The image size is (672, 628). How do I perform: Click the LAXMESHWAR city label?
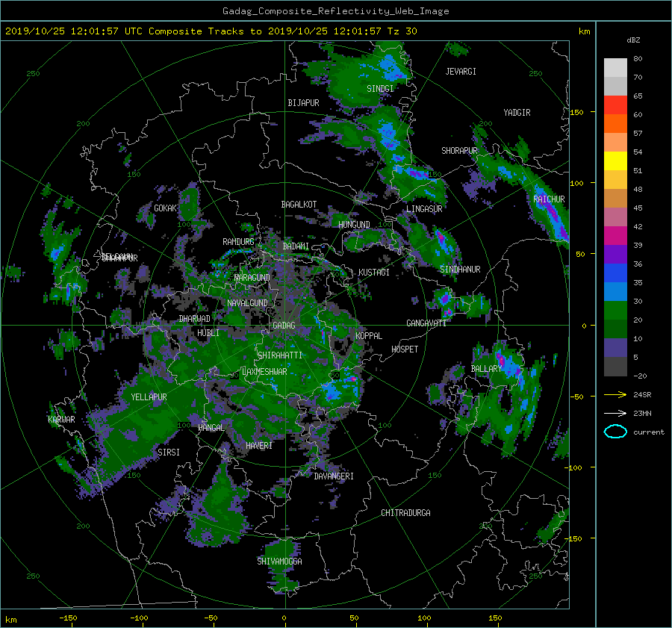click(264, 372)
